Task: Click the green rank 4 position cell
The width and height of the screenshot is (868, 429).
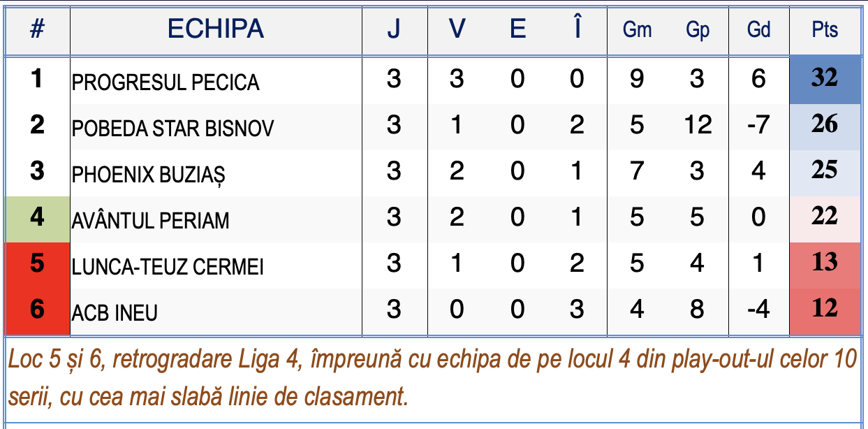Action: pyautogui.click(x=38, y=219)
